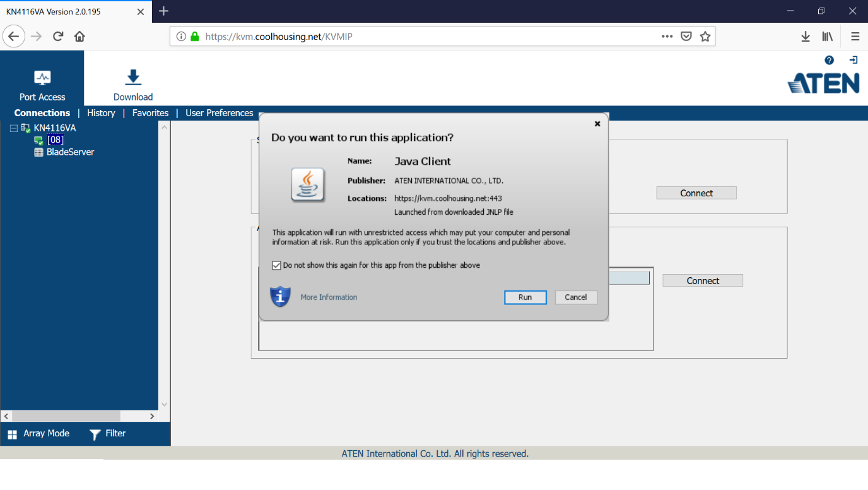
Task: Select port [08] in the tree
Action: (x=56, y=140)
